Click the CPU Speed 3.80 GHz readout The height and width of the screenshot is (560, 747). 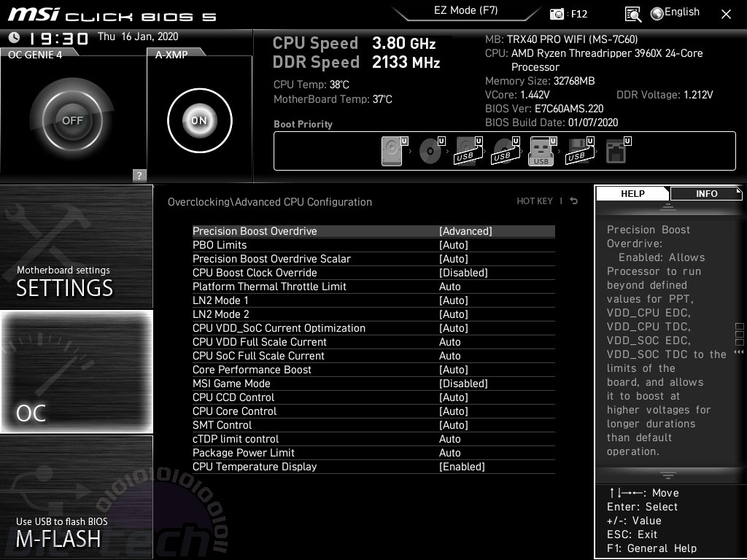[354, 43]
